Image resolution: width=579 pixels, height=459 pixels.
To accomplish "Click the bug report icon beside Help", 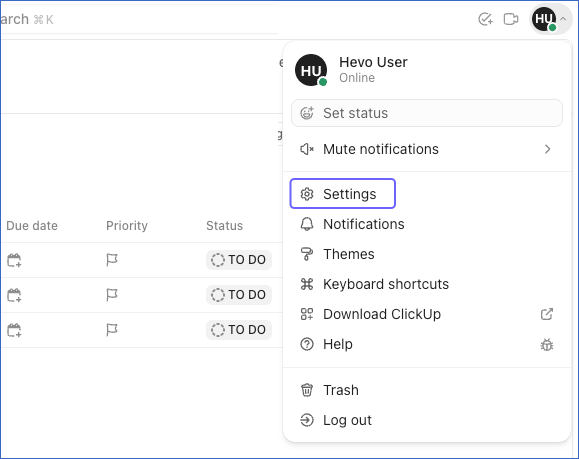I will pos(547,345).
